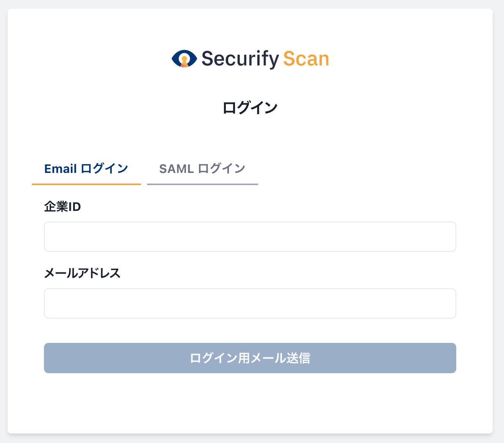Click the メールアドレス field label
The height and width of the screenshot is (443, 504).
click(82, 273)
